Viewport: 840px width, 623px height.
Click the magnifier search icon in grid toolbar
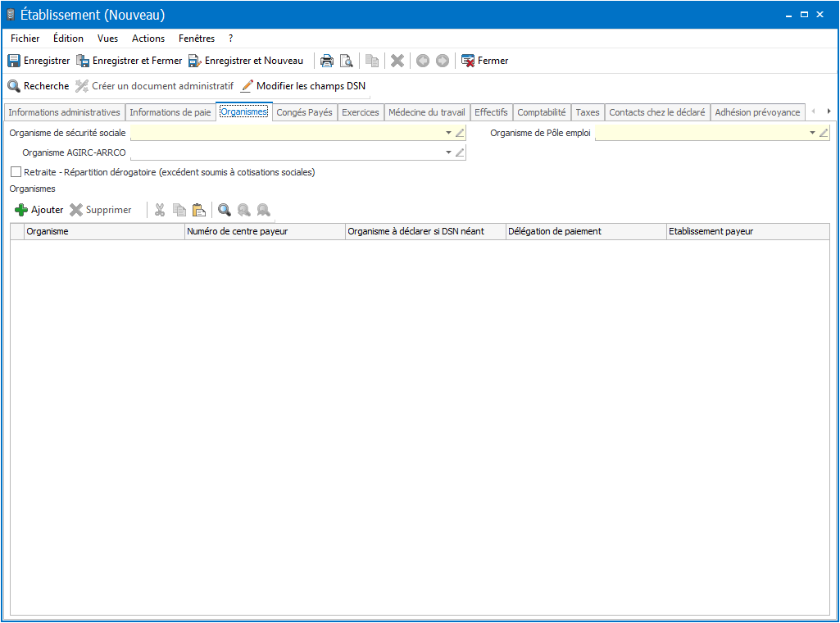(x=225, y=210)
